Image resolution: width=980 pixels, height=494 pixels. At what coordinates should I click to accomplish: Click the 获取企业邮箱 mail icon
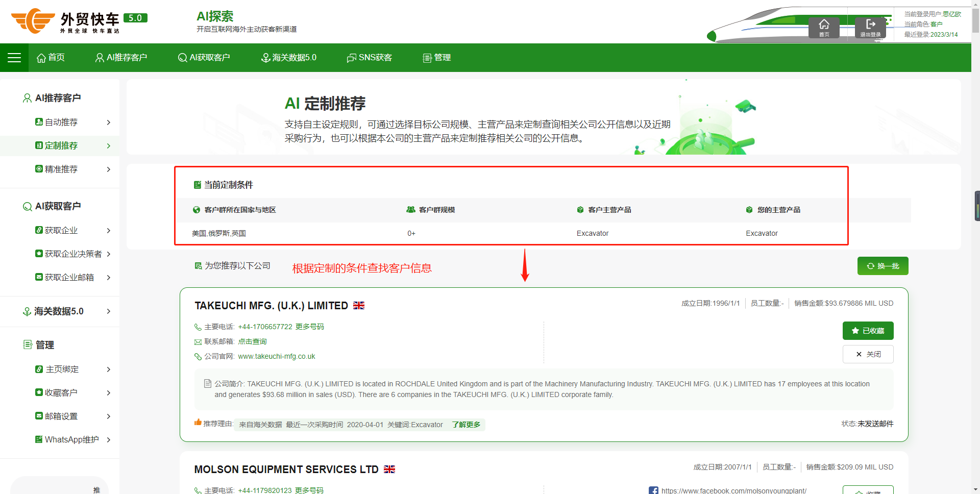point(39,277)
